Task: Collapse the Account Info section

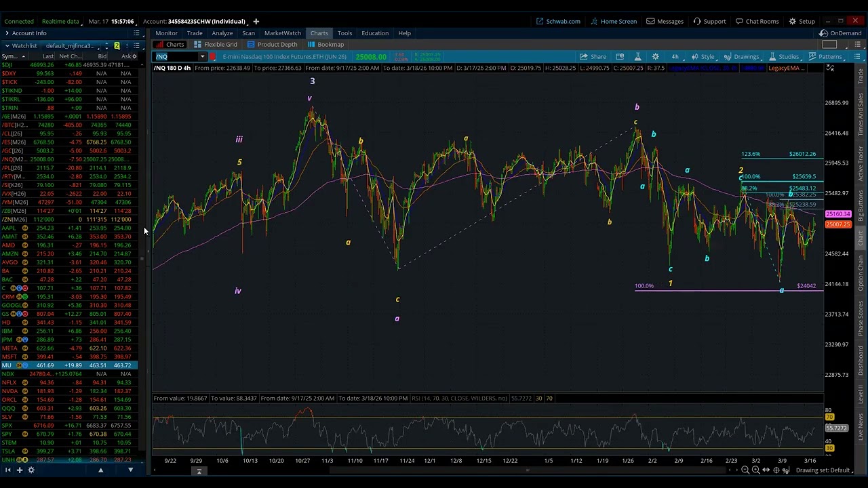Action: pyautogui.click(x=7, y=33)
